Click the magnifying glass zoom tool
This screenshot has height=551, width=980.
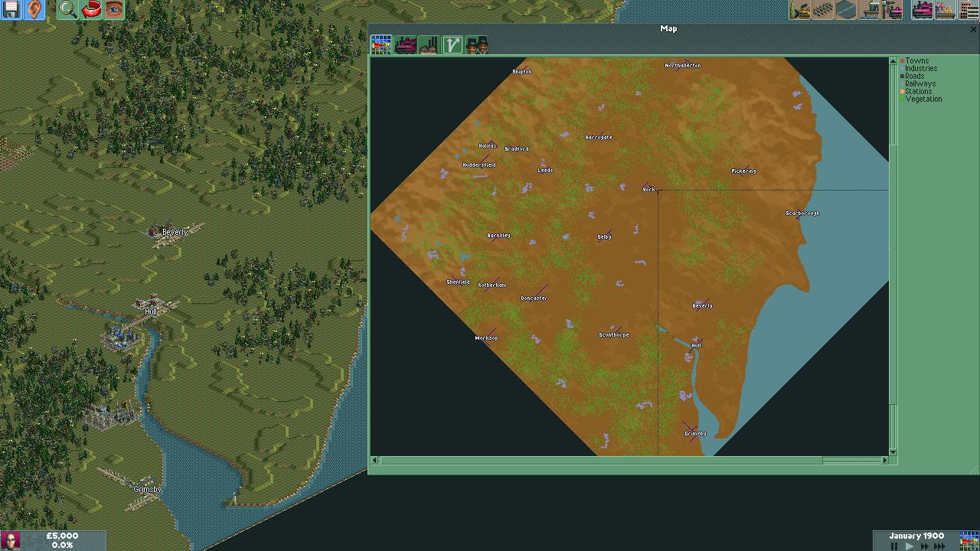tap(67, 9)
